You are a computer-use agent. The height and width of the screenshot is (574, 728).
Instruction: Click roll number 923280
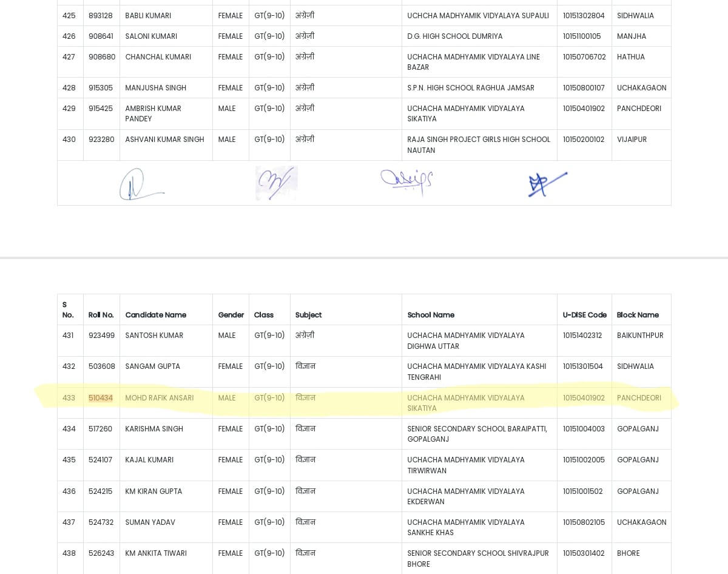click(x=101, y=140)
